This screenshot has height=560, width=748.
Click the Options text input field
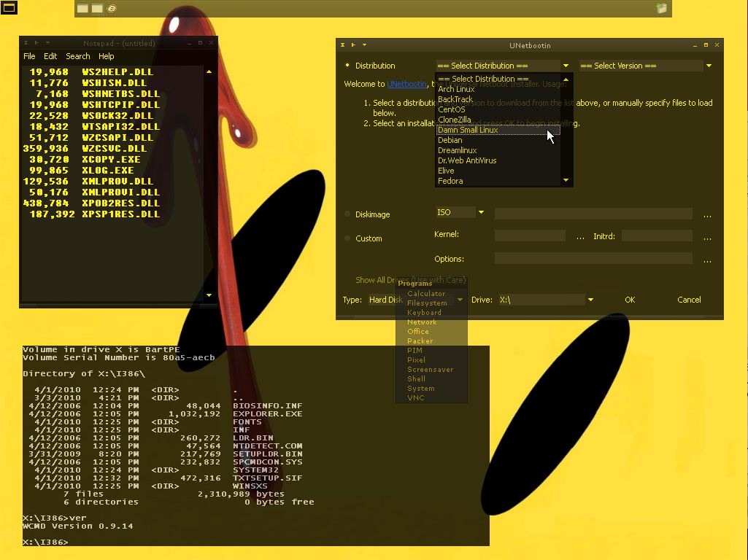tap(593, 259)
